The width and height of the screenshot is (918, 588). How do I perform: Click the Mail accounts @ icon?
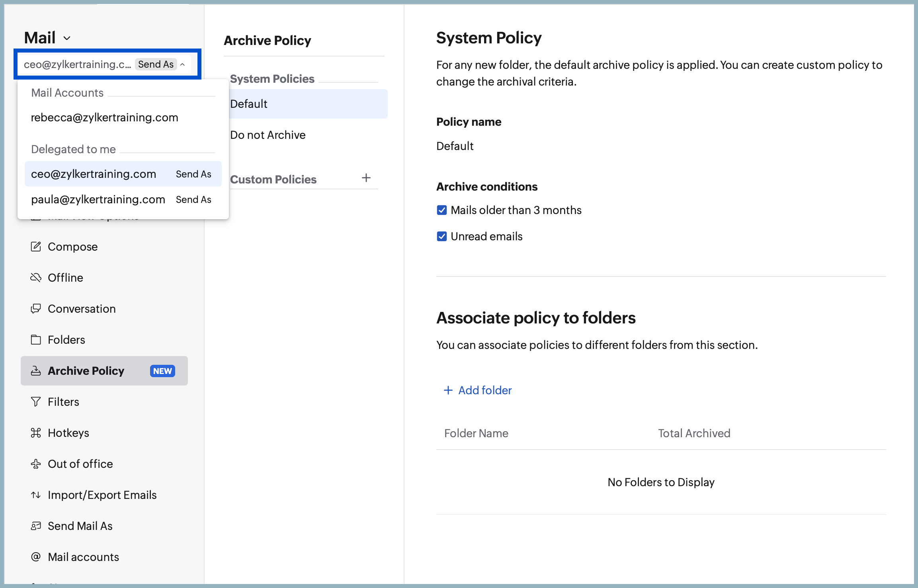[36, 557]
